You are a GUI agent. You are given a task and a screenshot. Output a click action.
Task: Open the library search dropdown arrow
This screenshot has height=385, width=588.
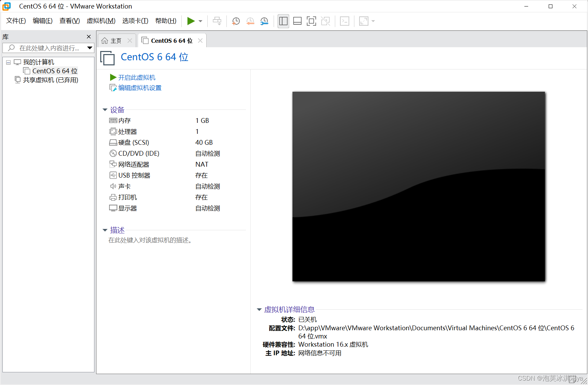[x=90, y=48]
